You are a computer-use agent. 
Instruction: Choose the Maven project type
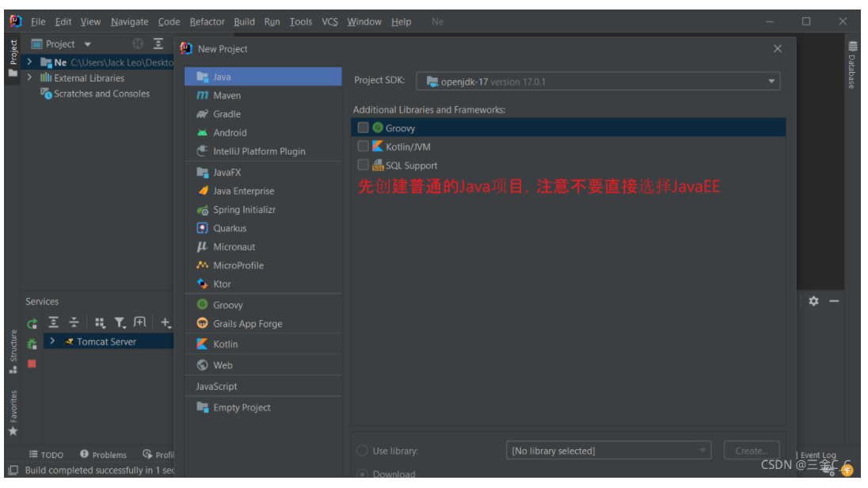(x=263, y=95)
